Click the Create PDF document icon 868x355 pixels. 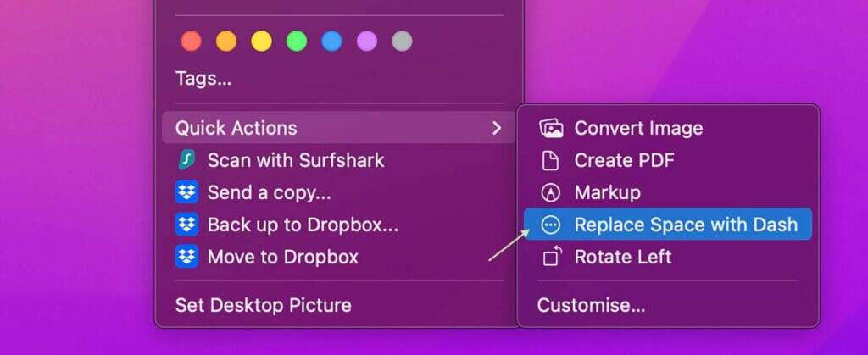550,160
